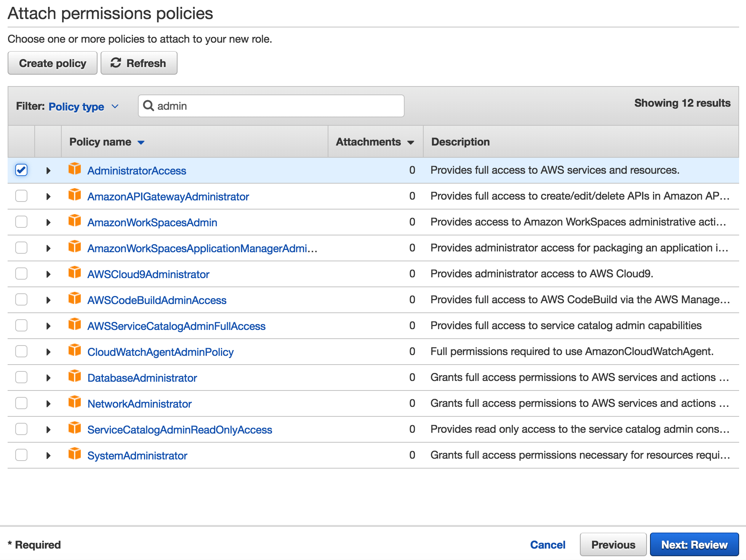Open the AWSServiceCatalogAdminFullAccess link
Screen dimensions: 746x560
[176, 326]
